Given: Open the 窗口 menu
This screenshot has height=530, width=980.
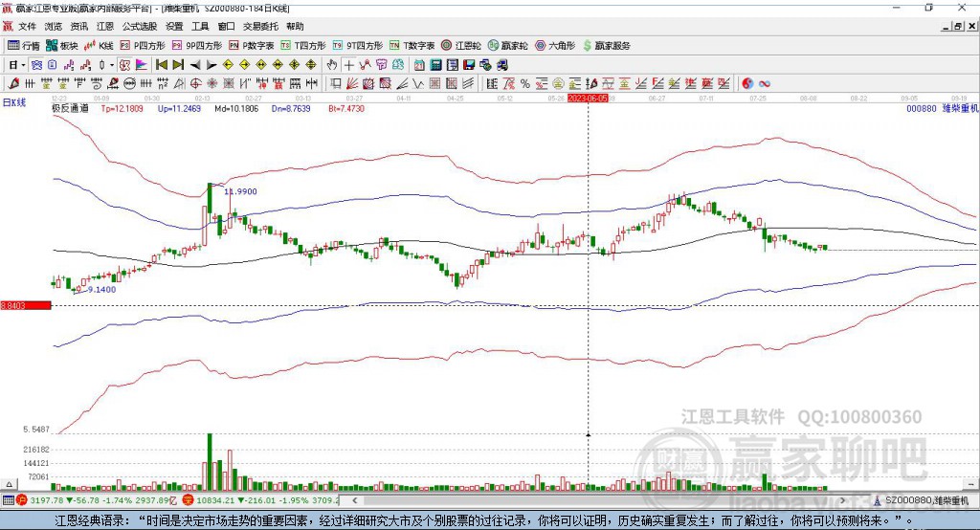Looking at the screenshot, I should [x=226, y=26].
